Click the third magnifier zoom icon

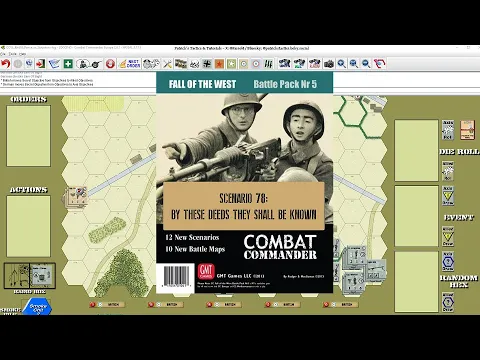click(366, 63)
